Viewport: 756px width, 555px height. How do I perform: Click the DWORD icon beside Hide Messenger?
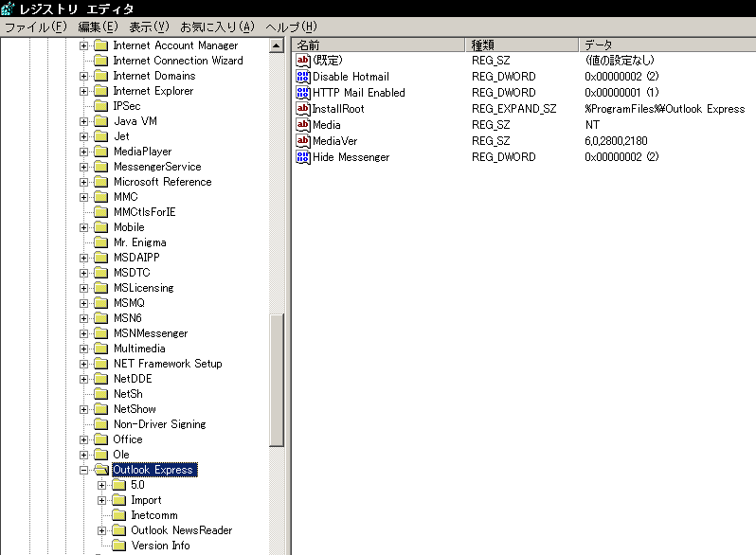303,157
